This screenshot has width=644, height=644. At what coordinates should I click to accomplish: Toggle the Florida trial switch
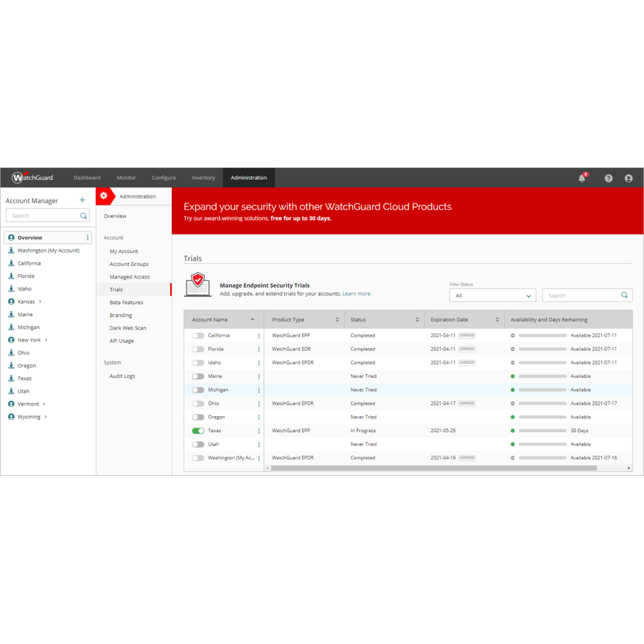(198, 349)
